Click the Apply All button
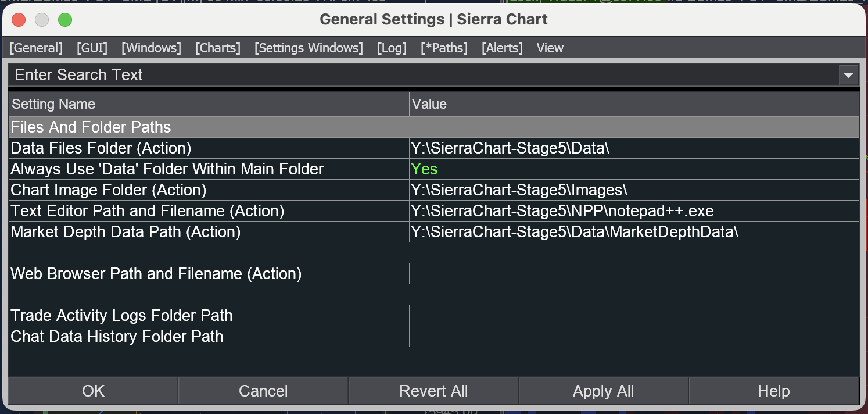The width and height of the screenshot is (868, 414). point(603,391)
